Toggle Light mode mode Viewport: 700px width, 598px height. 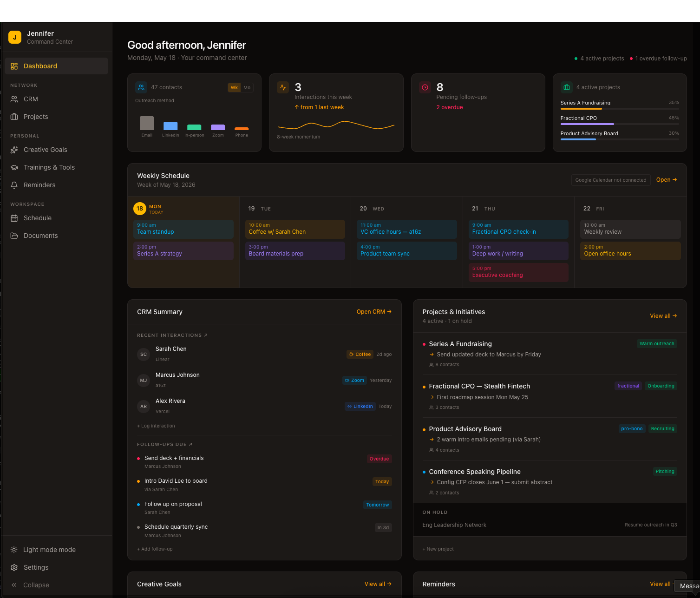pos(56,550)
